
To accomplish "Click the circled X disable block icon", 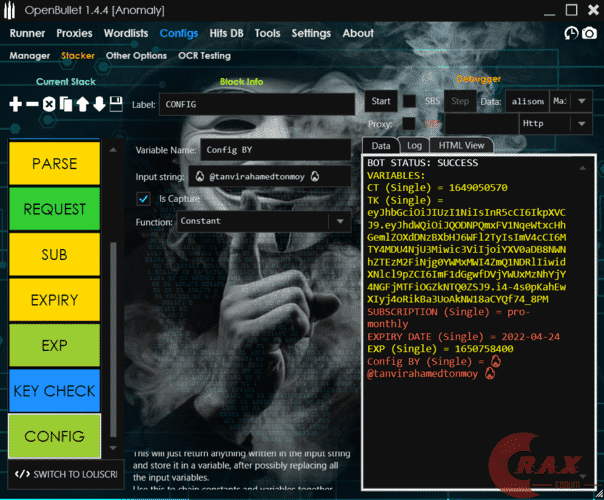I will (49, 104).
